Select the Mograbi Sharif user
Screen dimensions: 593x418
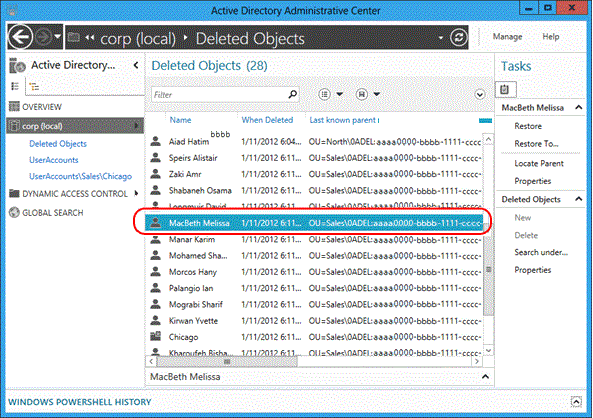point(315,305)
